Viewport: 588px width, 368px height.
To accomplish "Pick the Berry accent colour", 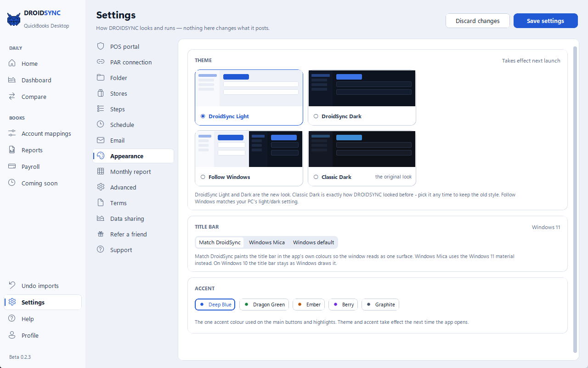I will [343, 305].
